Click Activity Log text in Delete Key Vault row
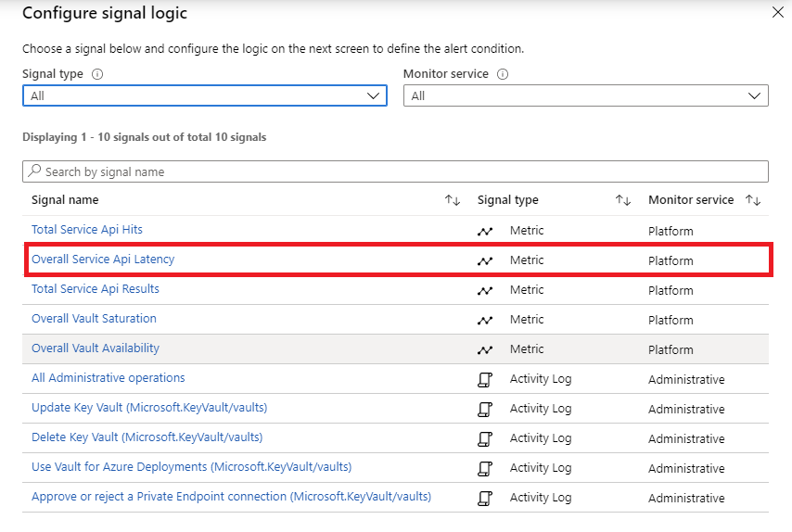Image resolution: width=792 pixels, height=532 pixels. coord(541,438)
